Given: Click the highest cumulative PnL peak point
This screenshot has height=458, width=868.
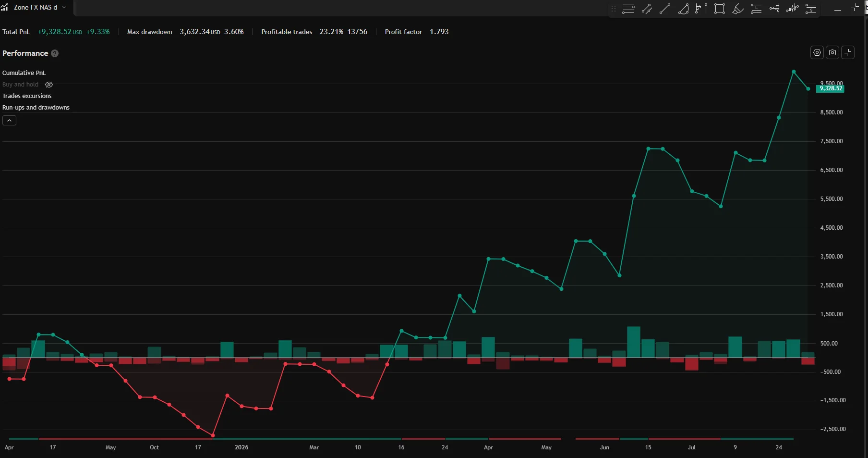Looking at the screenshot, I should (794, 72).
